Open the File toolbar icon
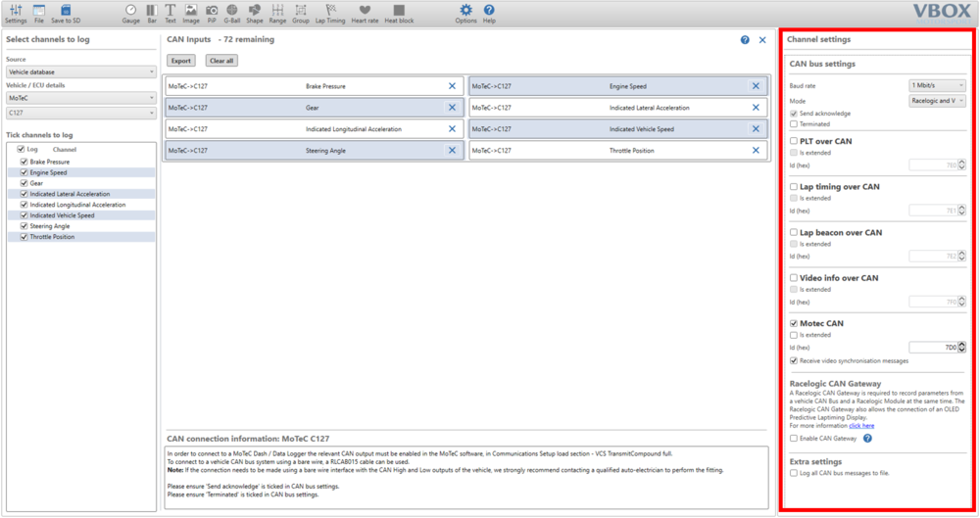The height and width of the screenshot is (518, 980). click(x=39, y=13)
